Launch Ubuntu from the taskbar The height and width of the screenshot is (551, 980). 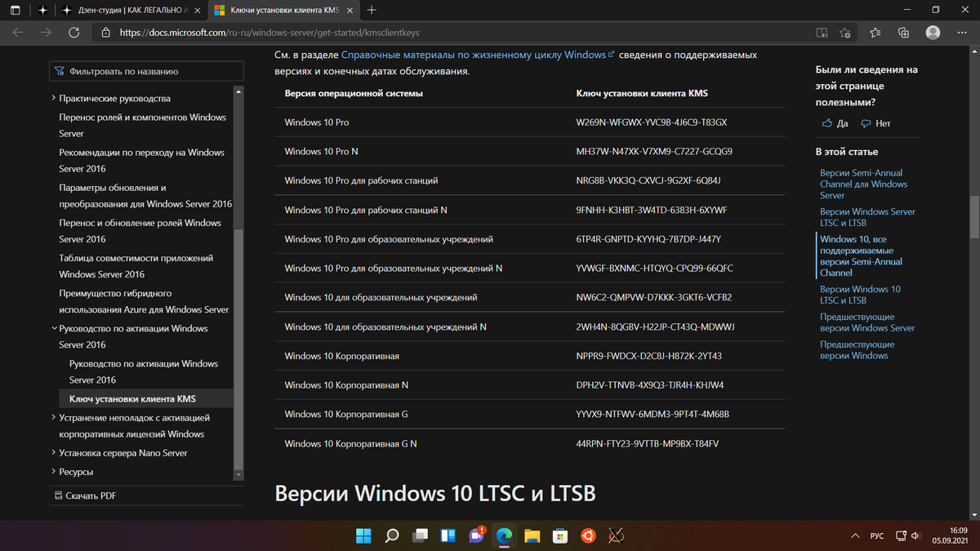click(x=588, y=536)
